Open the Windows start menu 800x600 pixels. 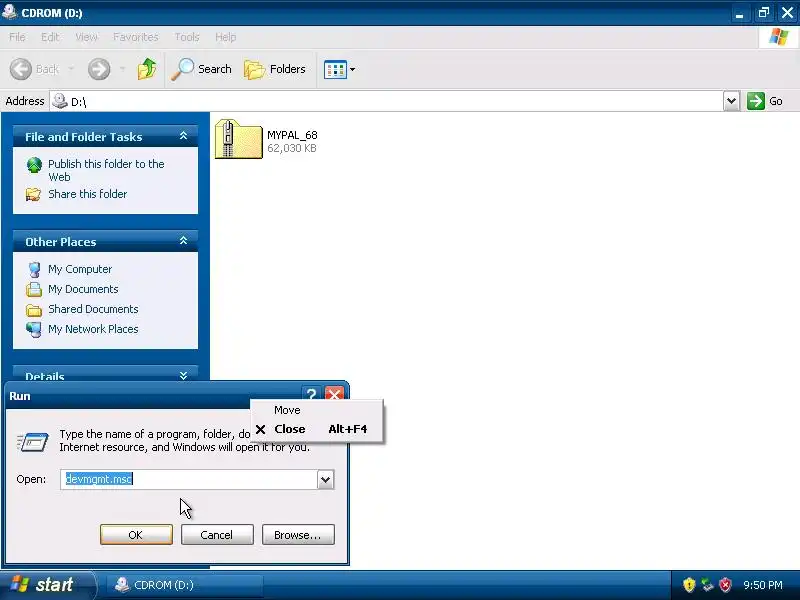[47, 585]
